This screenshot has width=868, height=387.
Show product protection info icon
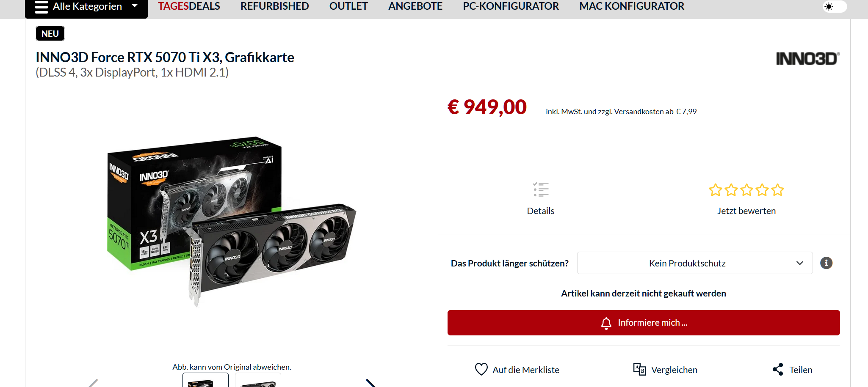click(826, 263)
